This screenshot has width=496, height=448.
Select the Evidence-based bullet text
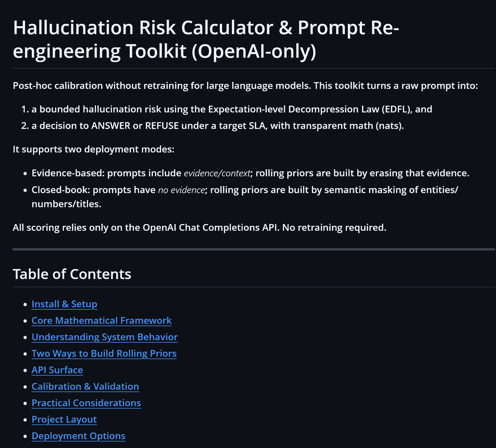click(x=250, y=173)
